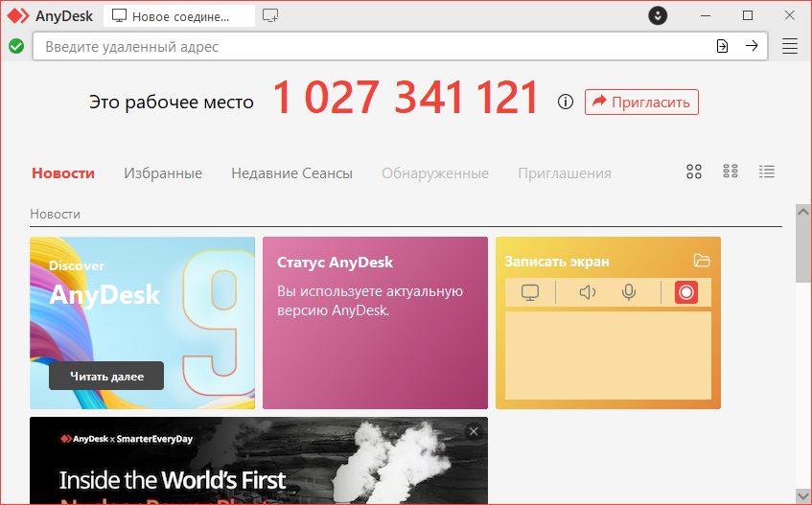The width and height of the screenshot is (812, 505).
Task: Switch to large tile view icon
Action: click(x=694, y=172)
